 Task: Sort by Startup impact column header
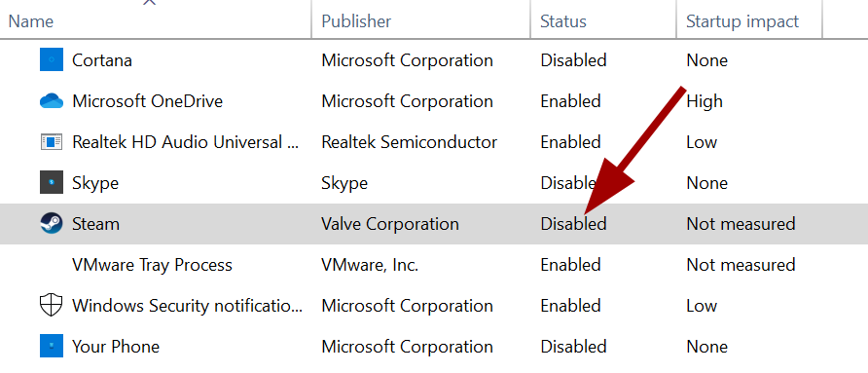click(x=742, y=21)
